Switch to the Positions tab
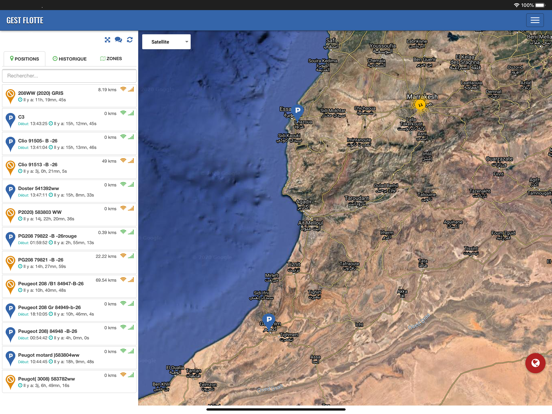Screen dimensions: 552x414 coord(24,59)
